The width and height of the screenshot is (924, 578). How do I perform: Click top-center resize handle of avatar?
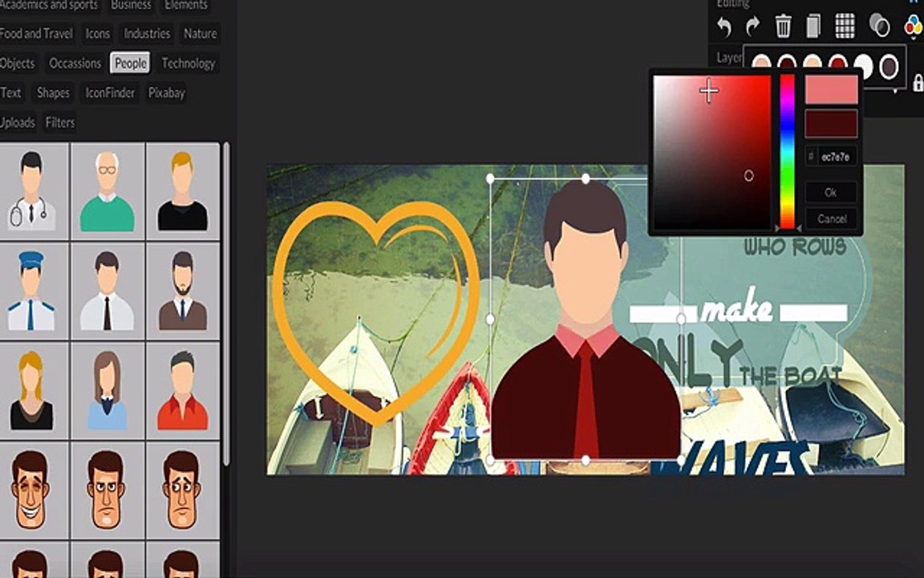coord(586,178)
